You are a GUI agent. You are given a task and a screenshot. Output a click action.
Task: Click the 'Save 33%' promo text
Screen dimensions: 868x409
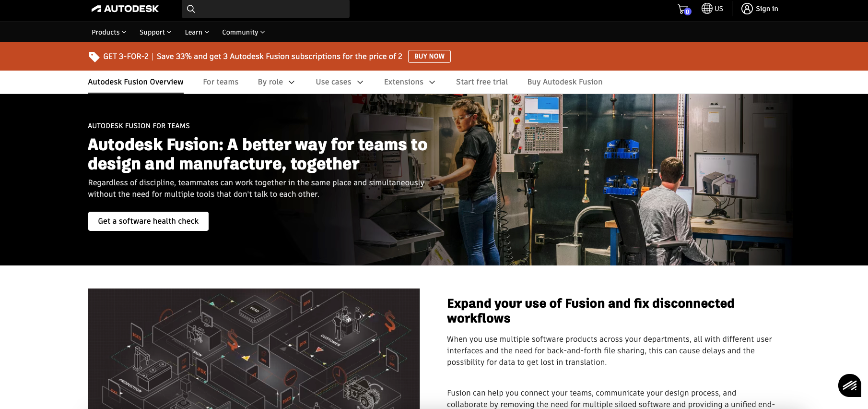pos(279,57)
